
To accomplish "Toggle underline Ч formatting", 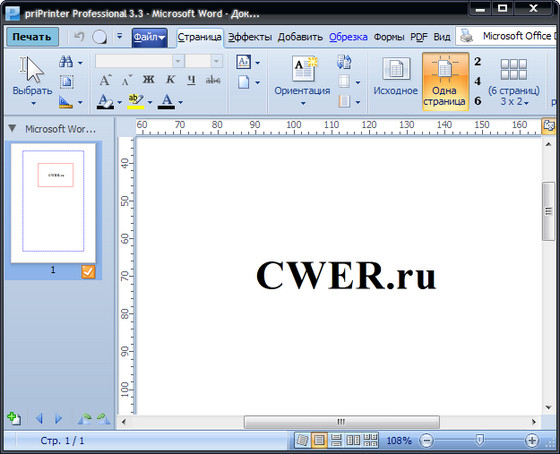I will pos(191,80).
